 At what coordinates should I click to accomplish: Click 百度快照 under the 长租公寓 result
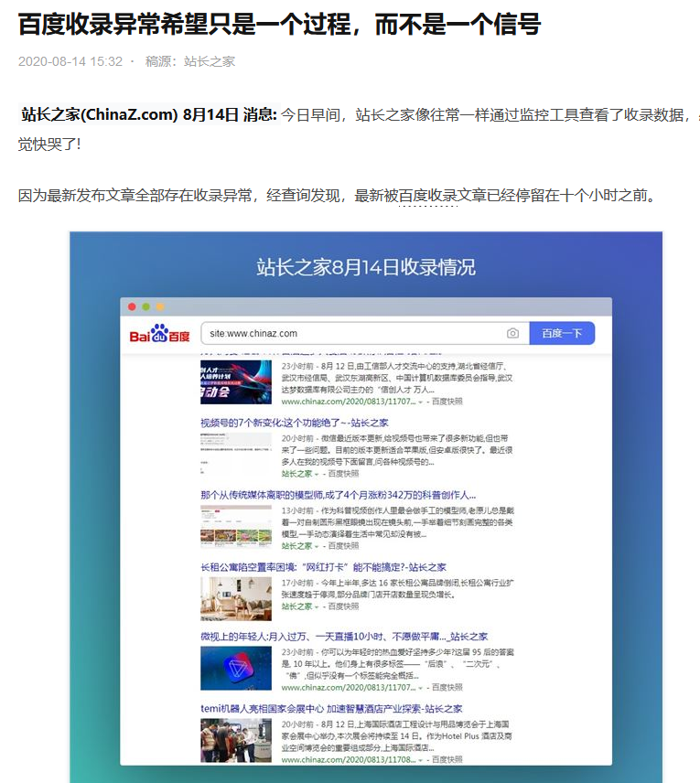coord(343,606)
